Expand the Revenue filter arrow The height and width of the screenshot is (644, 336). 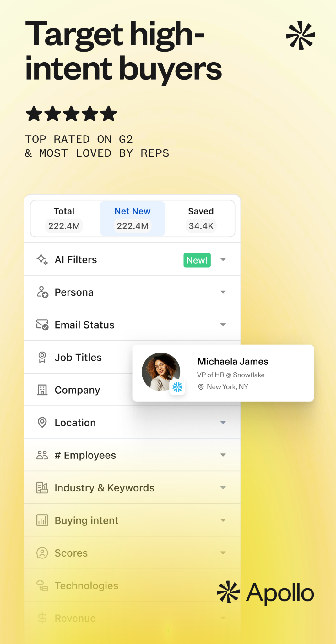(223, 618)
